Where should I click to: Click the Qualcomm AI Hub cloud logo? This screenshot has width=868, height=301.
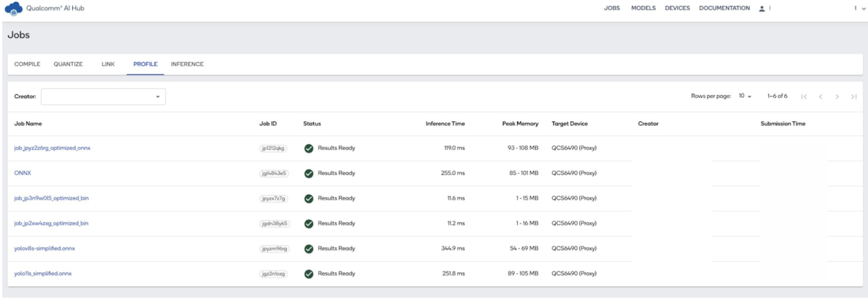13,9
